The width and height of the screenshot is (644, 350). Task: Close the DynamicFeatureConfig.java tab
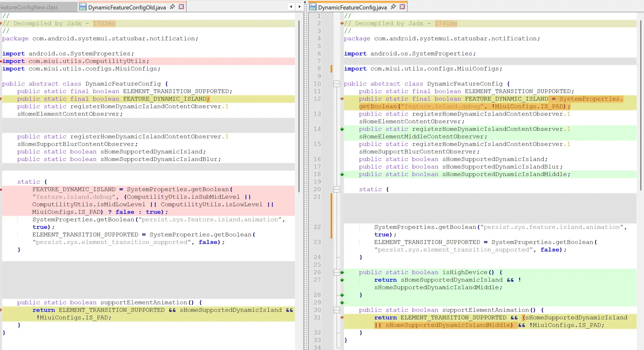click(402, 7)
